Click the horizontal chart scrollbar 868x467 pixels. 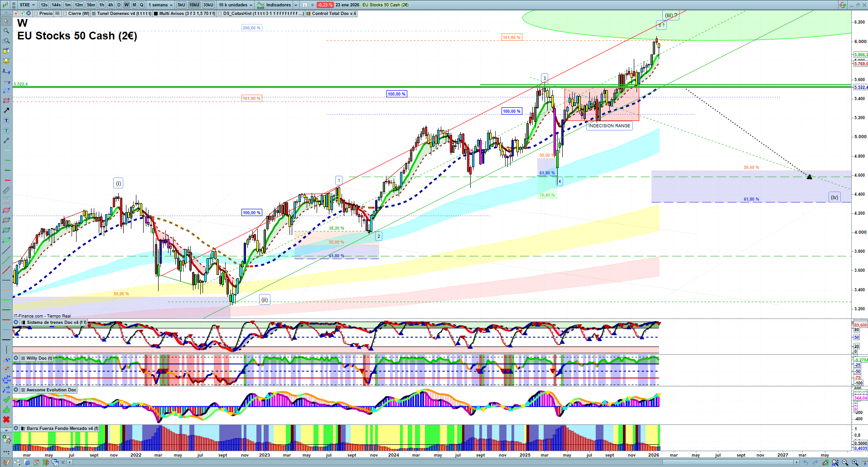pyautogui.click(x=433, y=462)
